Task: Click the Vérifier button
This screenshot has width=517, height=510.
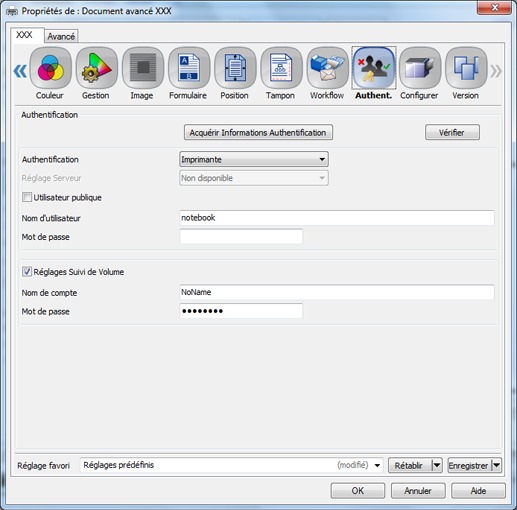Action: coord(452,132)
